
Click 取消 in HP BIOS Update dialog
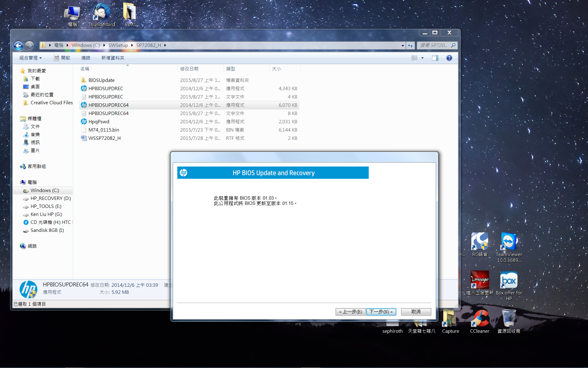point(416,312)
